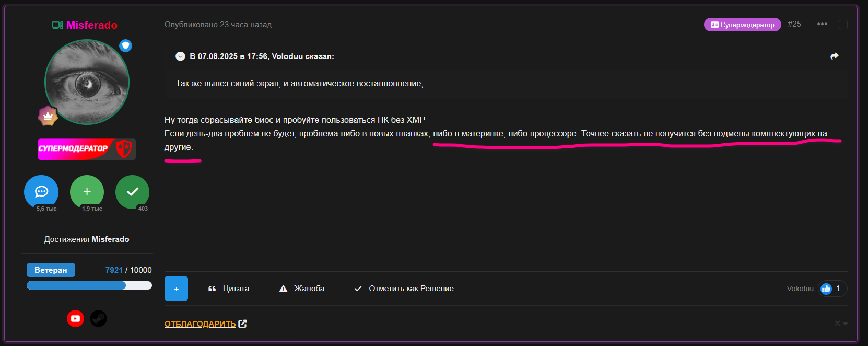Click the blue plus multiquote button
This screenshot has width=868, height=346.
click(176, 289)
